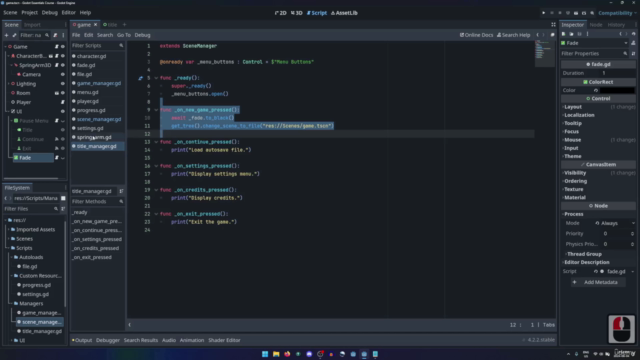The image size is (640, 360).
Task: Open Firefox from the taskbar
Action: [287, 354]
